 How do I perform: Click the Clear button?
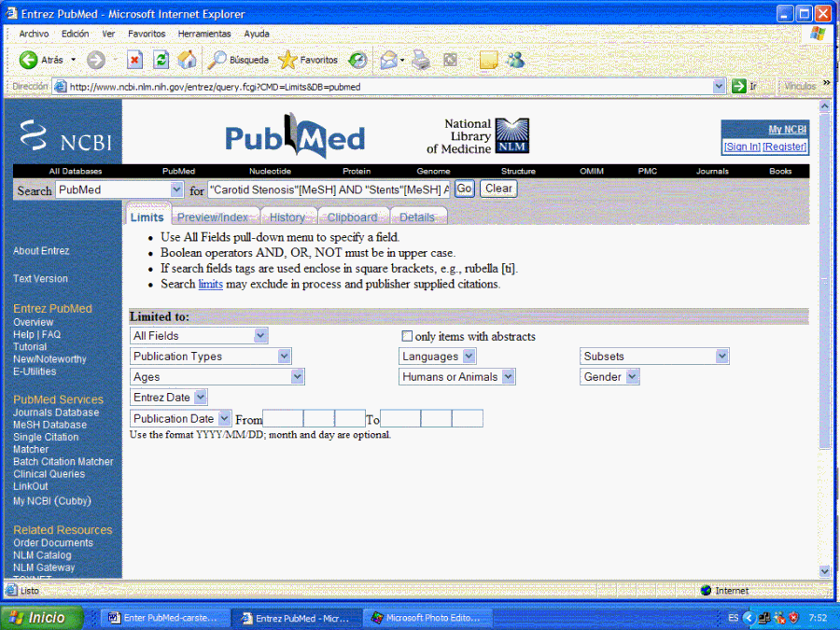(x=498, y=189)
